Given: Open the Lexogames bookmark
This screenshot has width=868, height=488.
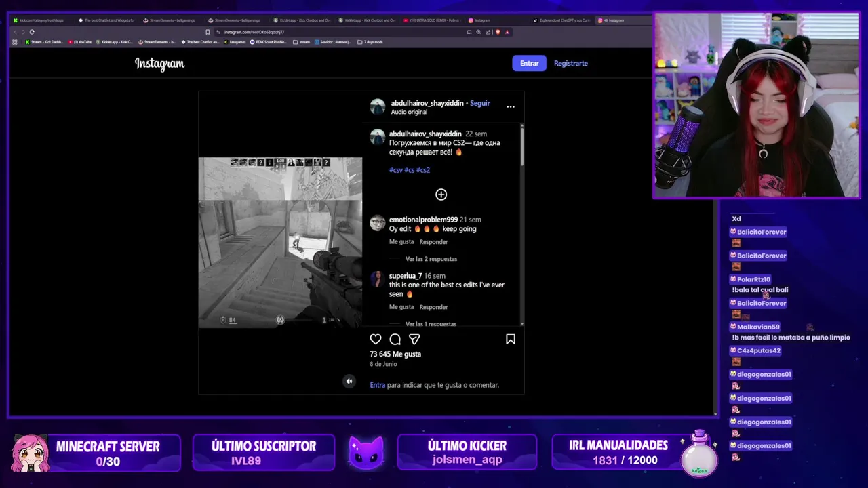Looking at the screenshot, I should [x=235, y=42].
